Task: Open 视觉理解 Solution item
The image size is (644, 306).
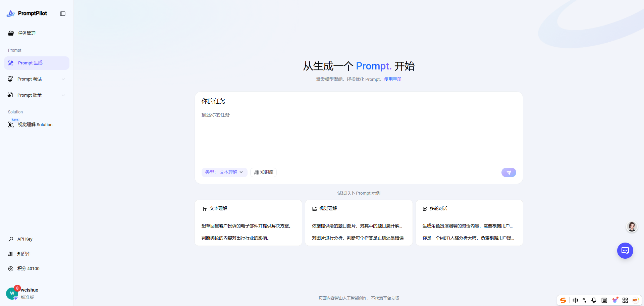Action: point(37,124)
